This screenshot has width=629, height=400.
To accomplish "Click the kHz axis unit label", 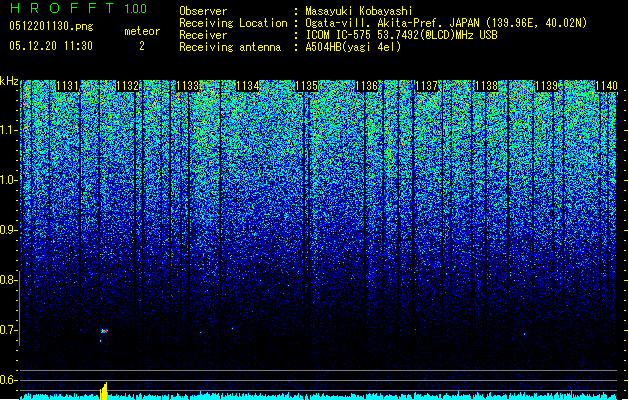I will tap(9, 81).
